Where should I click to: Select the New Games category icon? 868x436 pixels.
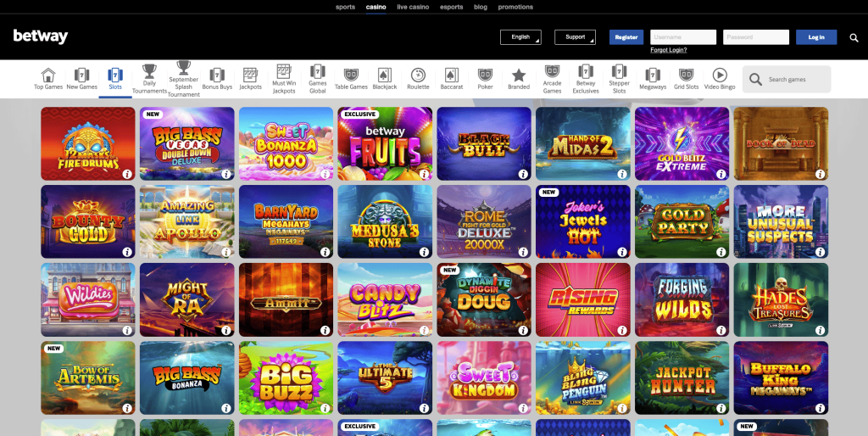point(81,75)
